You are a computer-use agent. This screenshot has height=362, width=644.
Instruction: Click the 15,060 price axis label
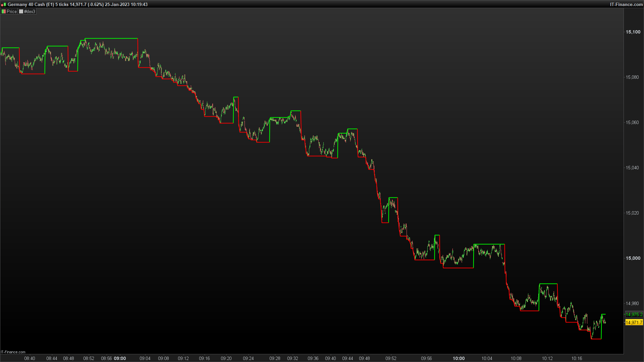point(632,122)
